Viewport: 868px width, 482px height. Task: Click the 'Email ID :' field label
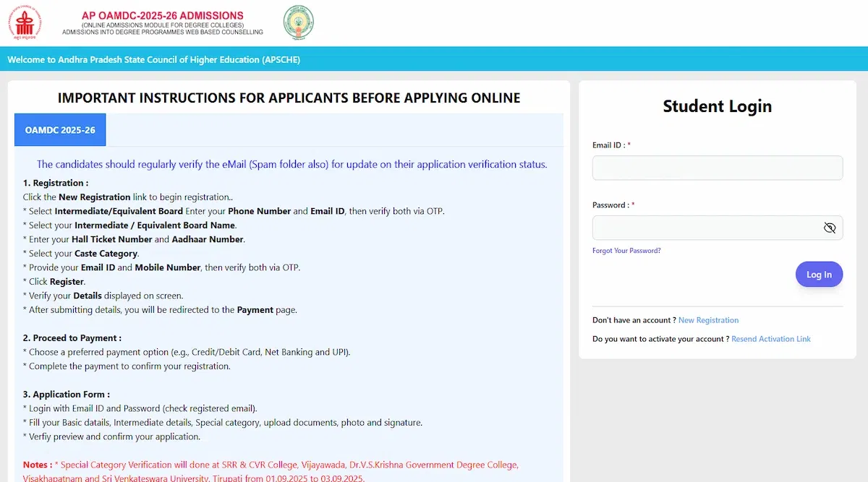[611, 145]
